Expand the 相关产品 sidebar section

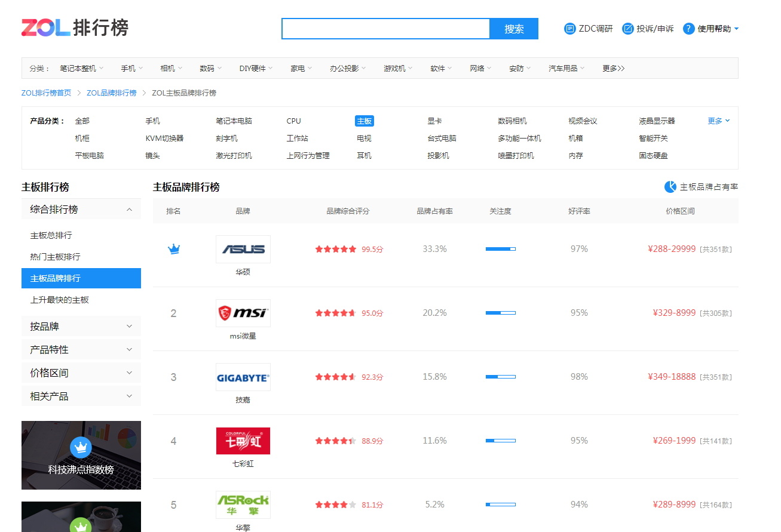81,396
